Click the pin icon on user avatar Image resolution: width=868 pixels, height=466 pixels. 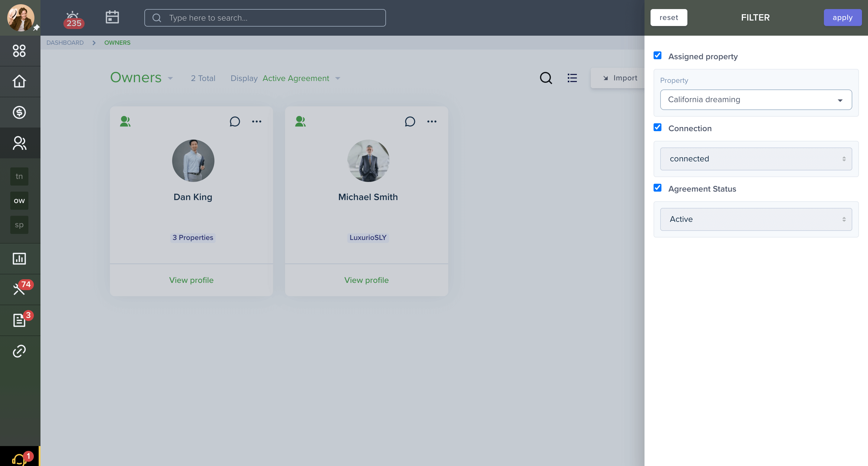coord(36,28)
